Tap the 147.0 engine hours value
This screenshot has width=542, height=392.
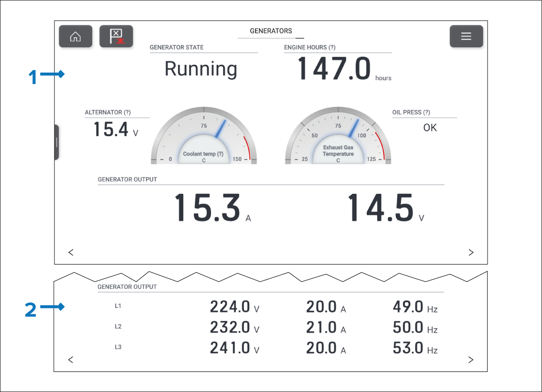(334, 69)
